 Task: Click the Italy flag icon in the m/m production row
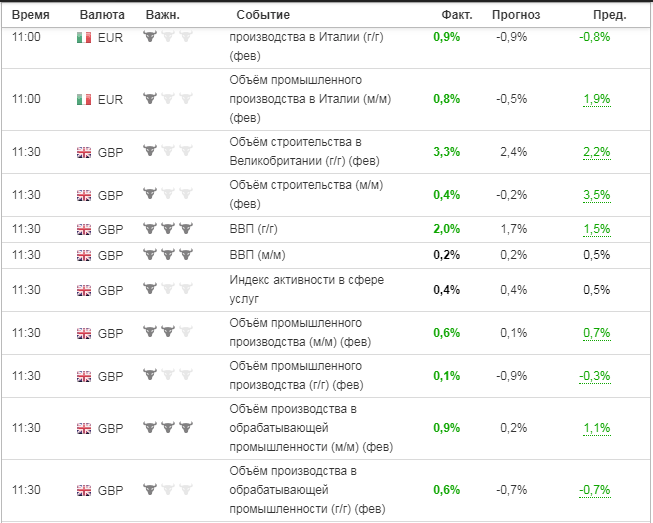pos(84,99)
